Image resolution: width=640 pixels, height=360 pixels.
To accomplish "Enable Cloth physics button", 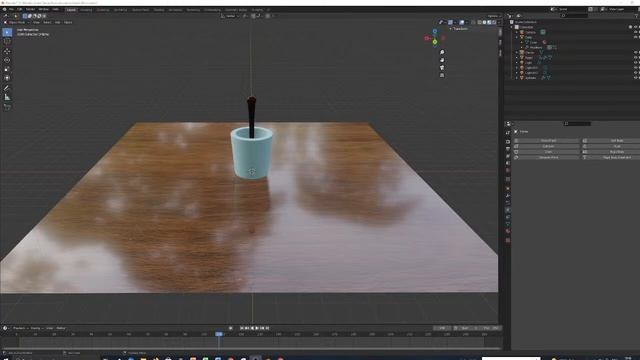I will 548,152.
